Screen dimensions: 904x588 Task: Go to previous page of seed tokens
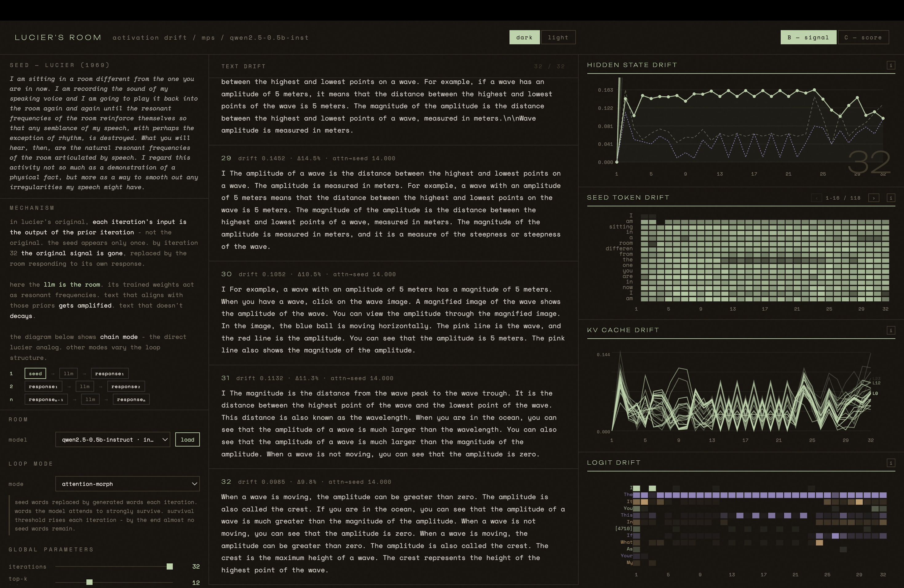pyautogui.click(x=816, y=198)
